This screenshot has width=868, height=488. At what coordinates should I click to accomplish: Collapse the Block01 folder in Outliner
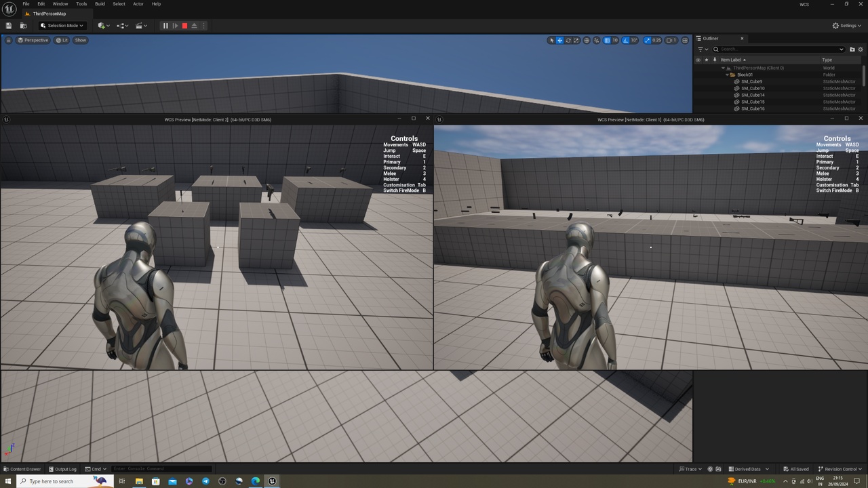coord(727,75)
